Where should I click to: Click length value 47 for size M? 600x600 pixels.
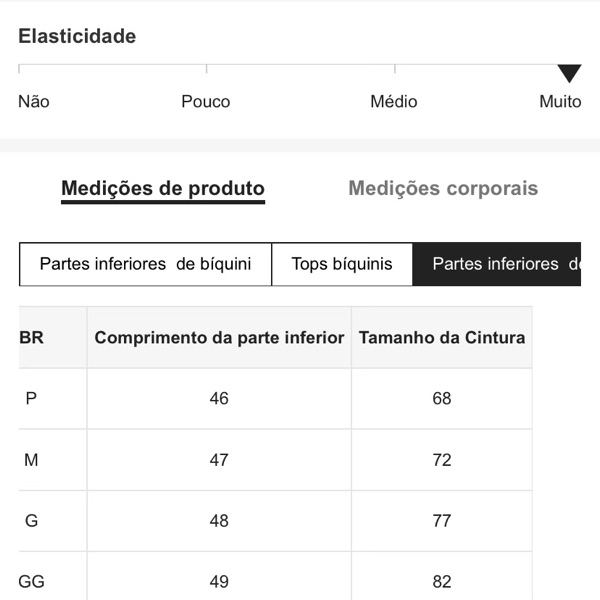219,460
